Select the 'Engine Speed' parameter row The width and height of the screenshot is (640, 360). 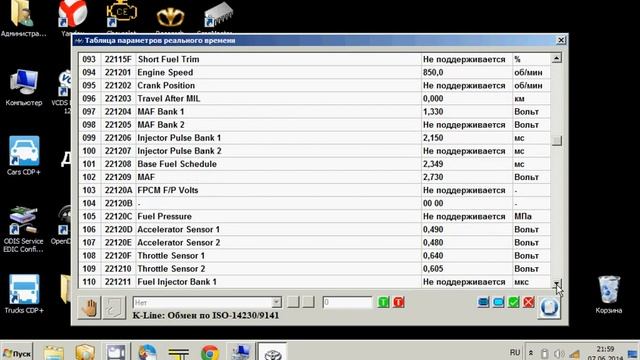[314, 72]
